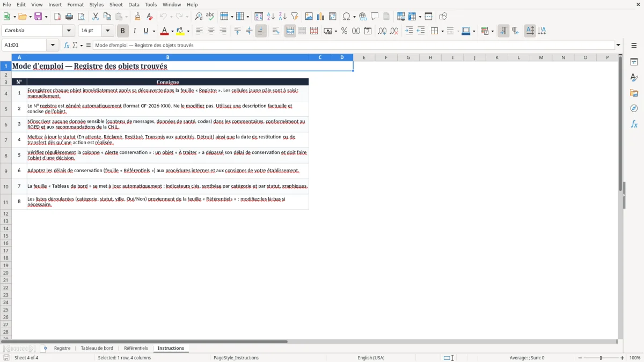Insert a chart via toolbar icon

(x=321, y=17)
